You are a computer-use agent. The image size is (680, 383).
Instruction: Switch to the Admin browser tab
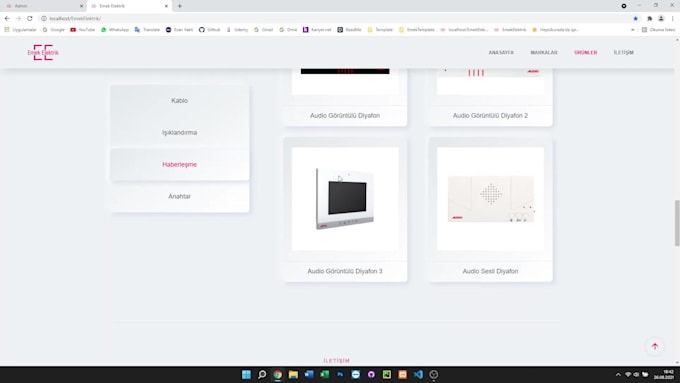tap(43, 6)
